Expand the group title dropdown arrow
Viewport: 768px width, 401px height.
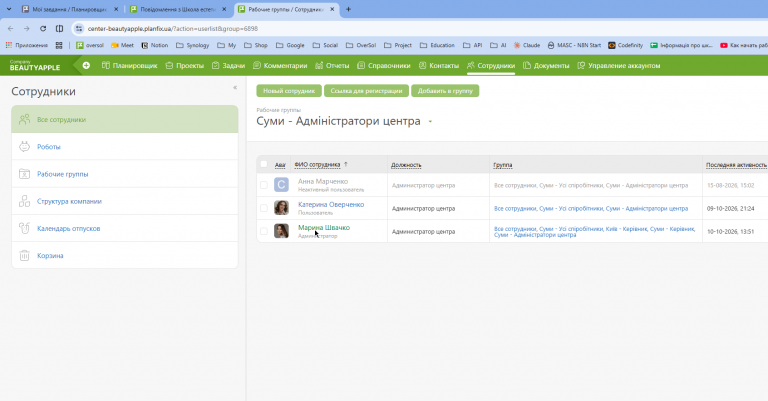pyautogui.click(x=430, y=121)
